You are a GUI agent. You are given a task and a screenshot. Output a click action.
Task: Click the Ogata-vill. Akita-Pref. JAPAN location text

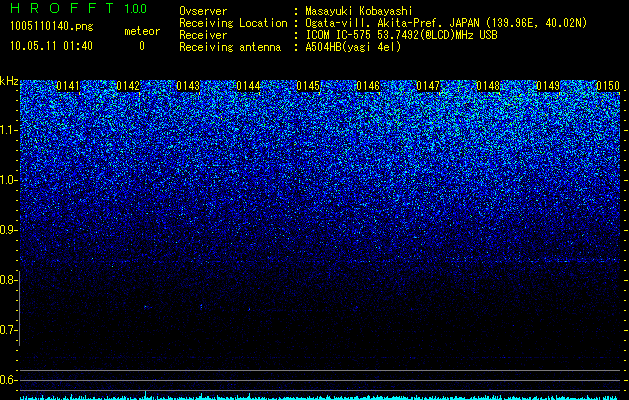coord(446,23)
